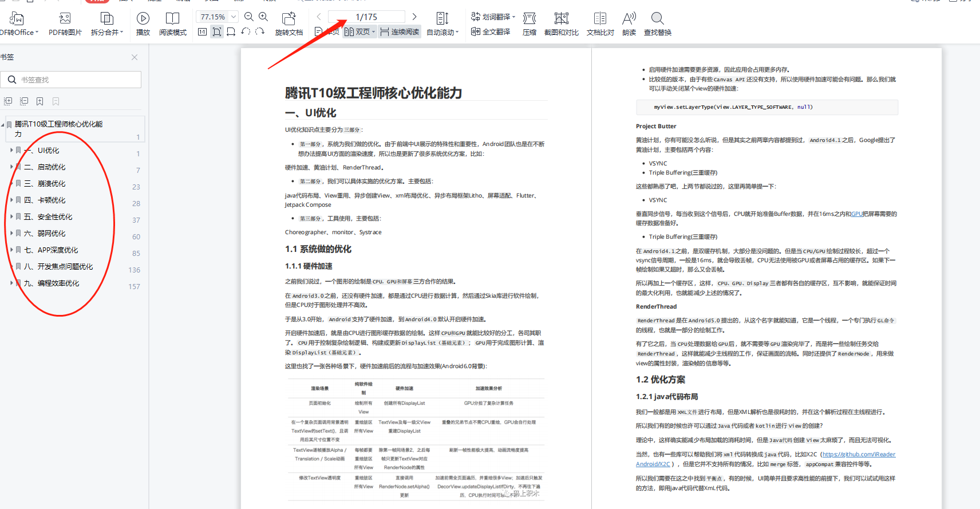Viewport: 980px width, 509px height.
Task: Expand the 二、启动优化 bookmark
Action: [x=11, y=167]
